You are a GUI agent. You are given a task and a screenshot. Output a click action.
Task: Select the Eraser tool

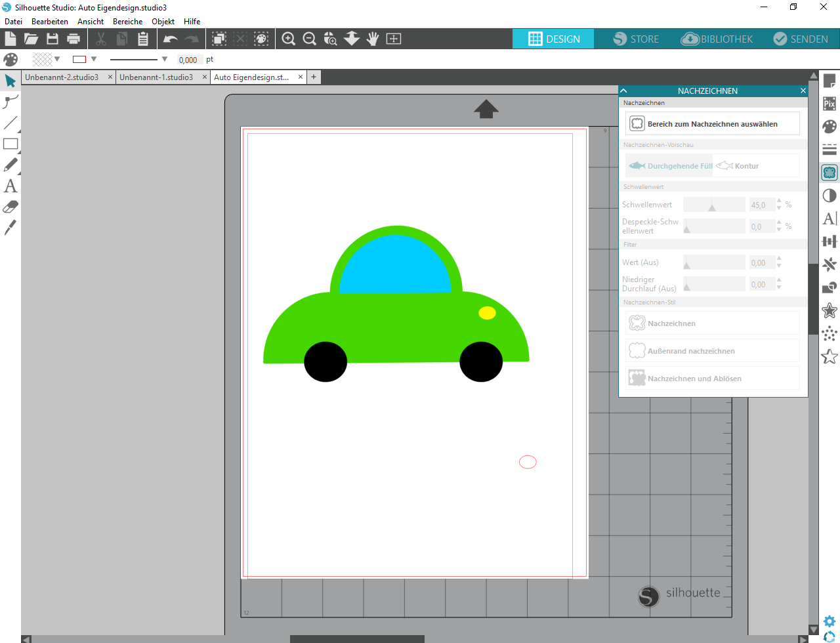pos(10,207)
